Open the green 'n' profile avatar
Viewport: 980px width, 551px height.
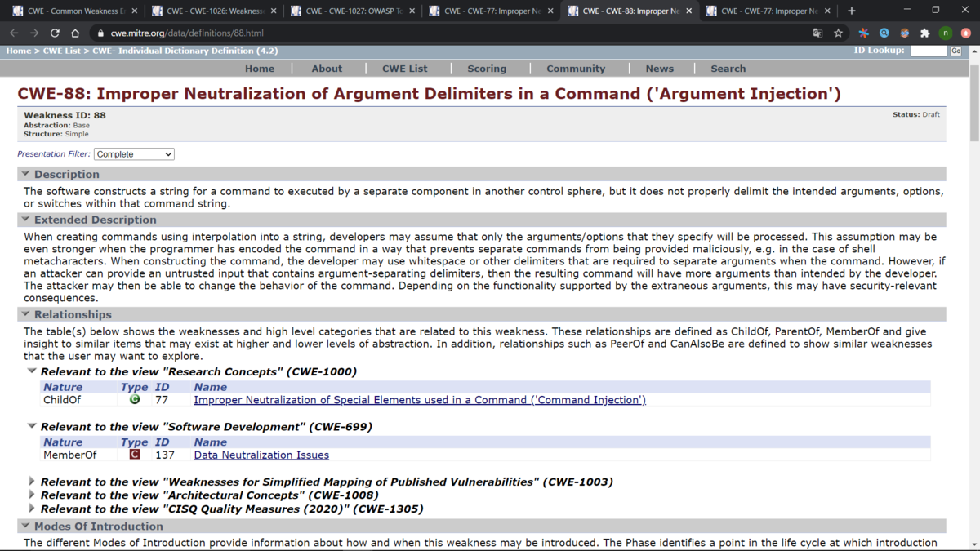tap(946, 33)
